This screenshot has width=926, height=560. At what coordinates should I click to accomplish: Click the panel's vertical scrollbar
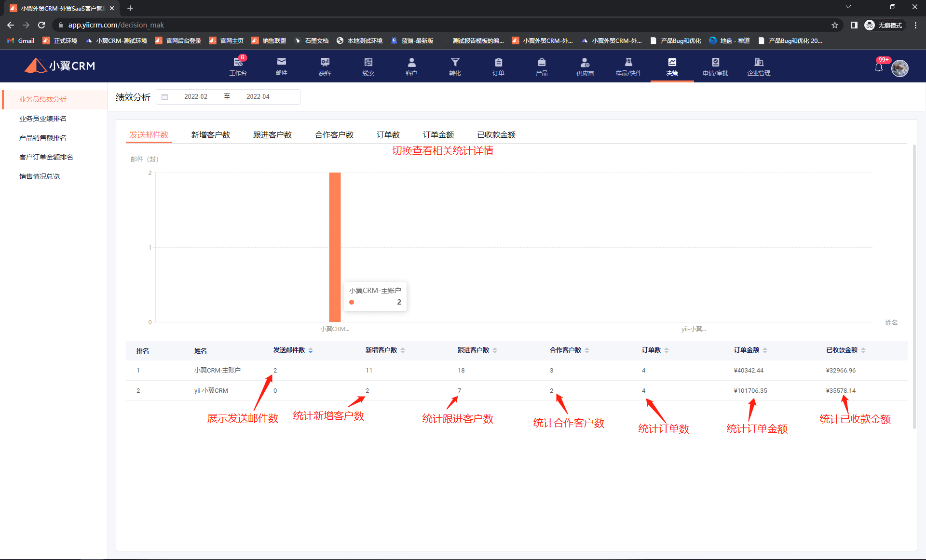[x=914, y=287]
